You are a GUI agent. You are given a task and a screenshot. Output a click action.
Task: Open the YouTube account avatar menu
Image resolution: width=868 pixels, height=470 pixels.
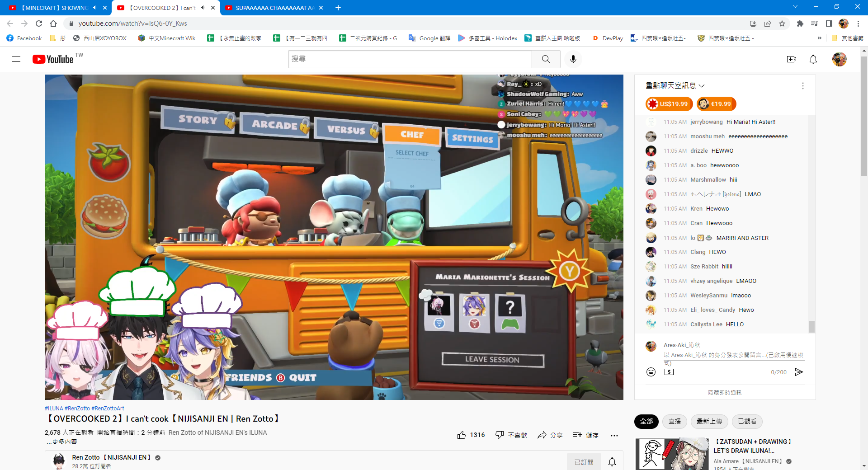tap(840, 59)
